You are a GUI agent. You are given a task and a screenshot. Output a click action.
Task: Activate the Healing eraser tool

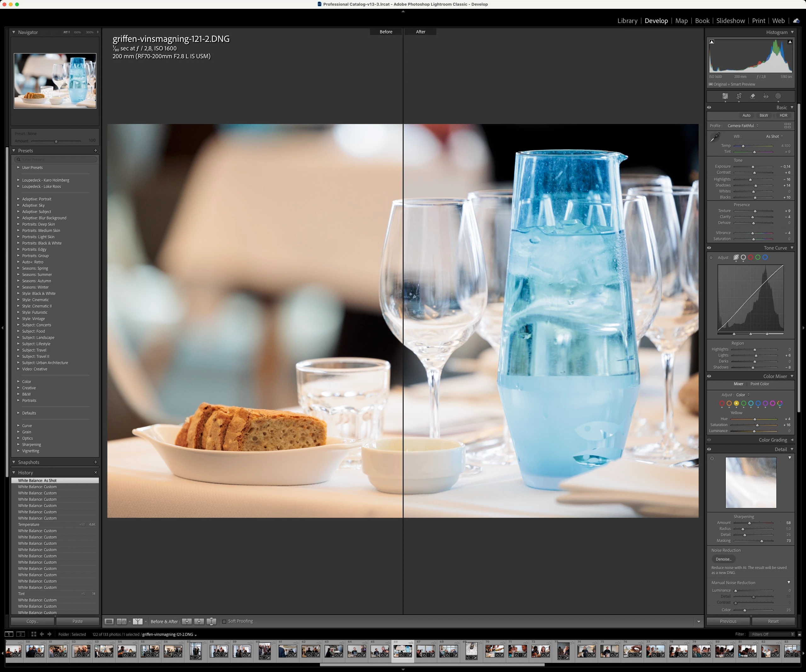[x=752, y=96]
